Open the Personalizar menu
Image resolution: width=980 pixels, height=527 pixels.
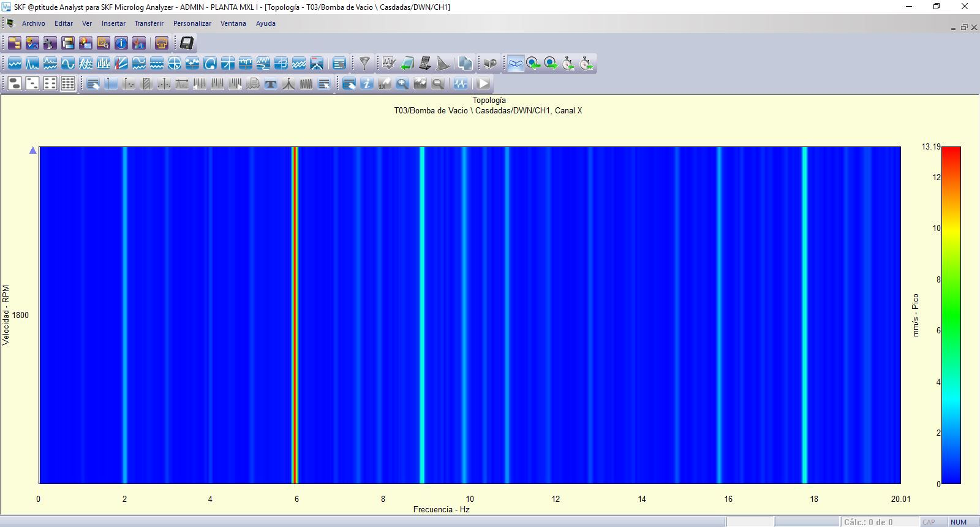192,23
